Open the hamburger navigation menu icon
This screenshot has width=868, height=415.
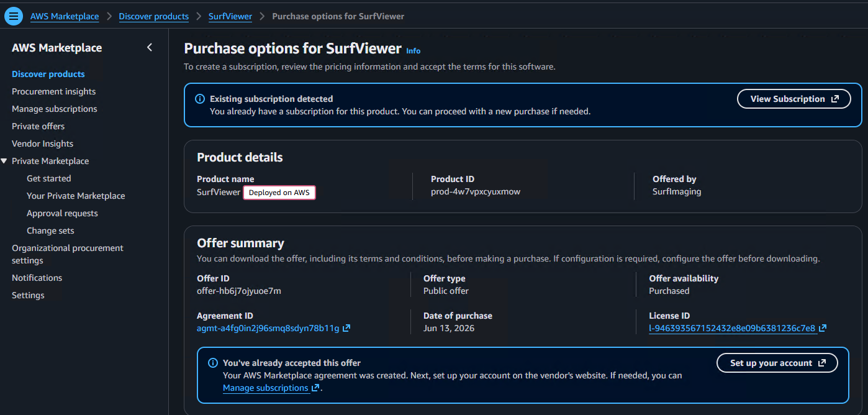(13, 17)
